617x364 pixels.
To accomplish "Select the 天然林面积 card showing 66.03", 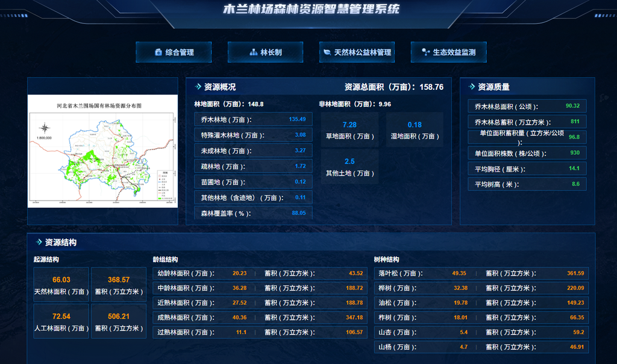I will [x=61, y=285].
